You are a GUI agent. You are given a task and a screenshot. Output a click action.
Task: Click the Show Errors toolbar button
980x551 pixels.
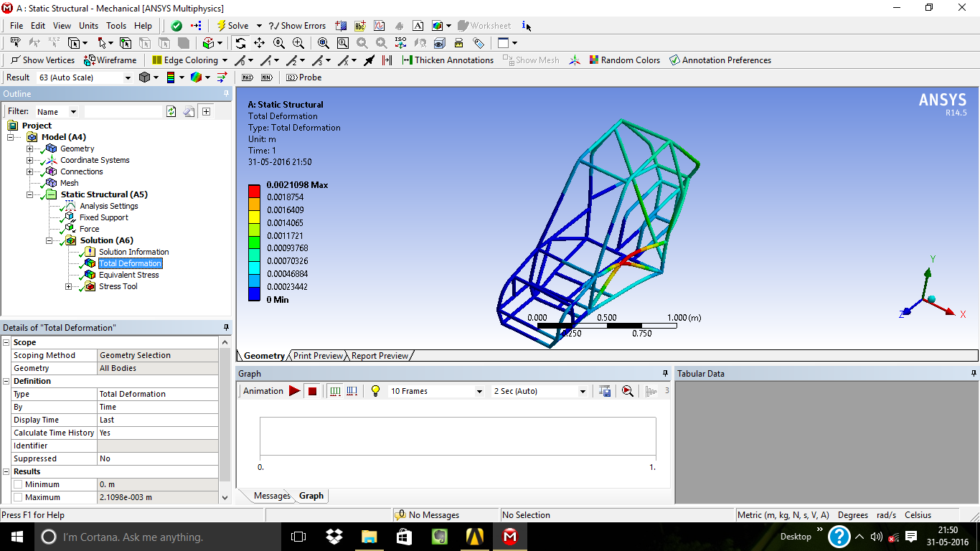coord(297,26)
